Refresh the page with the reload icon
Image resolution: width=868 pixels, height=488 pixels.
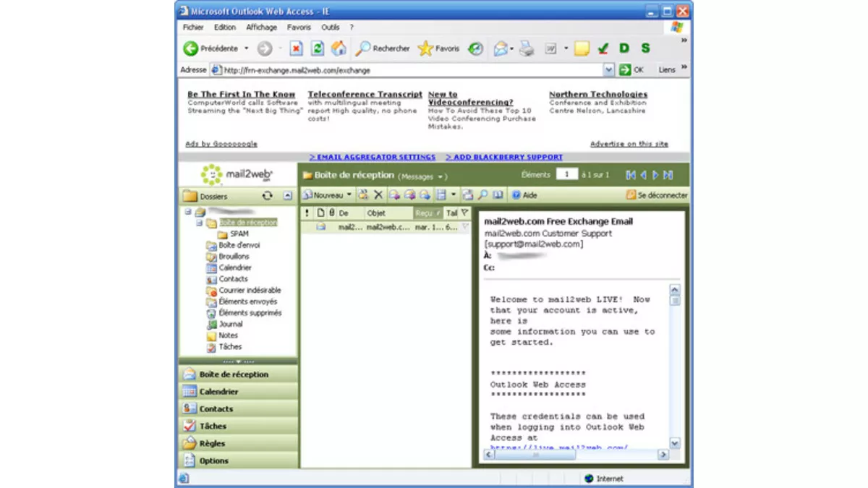(x=317, y=48)
